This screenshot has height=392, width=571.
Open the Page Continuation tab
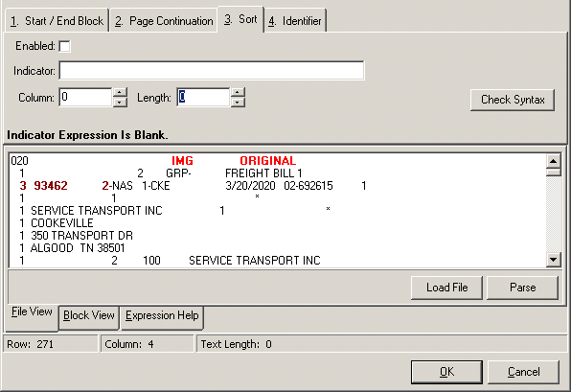(x=164, y=21)
